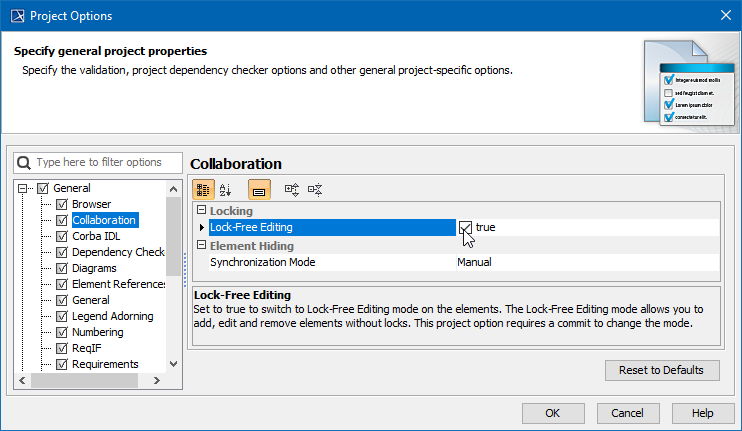Select Diagrams in the options tree
This screenshot has width=742, height=431.
[x=94, y=268]
